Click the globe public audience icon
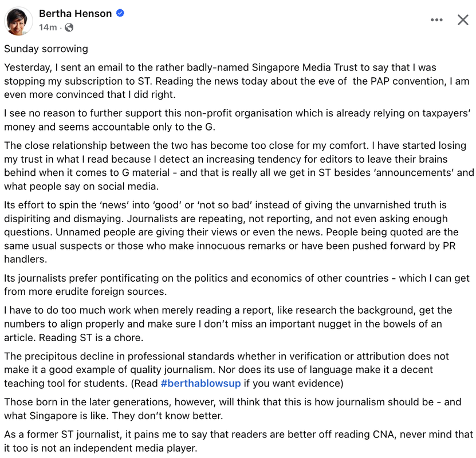Image resolution: width=476 pixels, height=458 pixels. click(x=69, y=27)
